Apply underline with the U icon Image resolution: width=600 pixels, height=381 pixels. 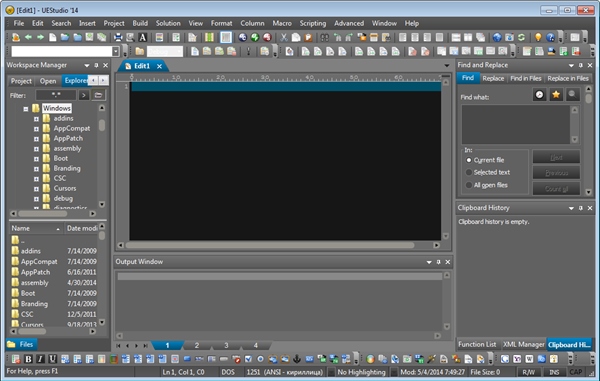click(52, 359)
